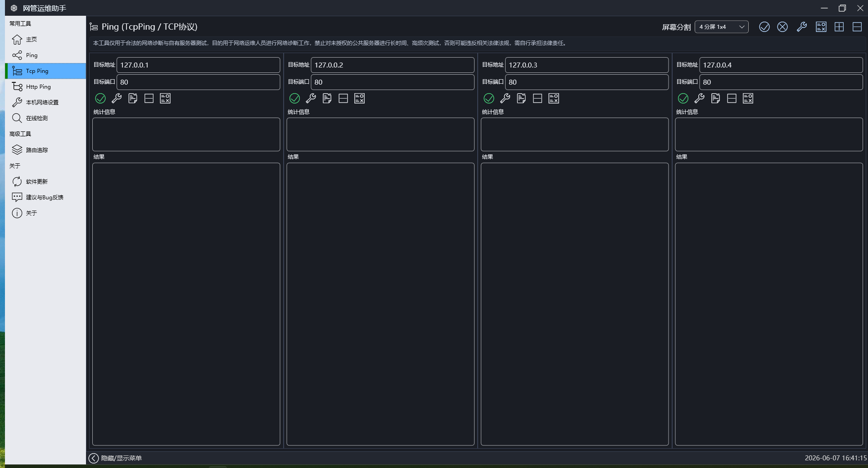Open 建议与Bug反馈 feedback page

(45, 197)
